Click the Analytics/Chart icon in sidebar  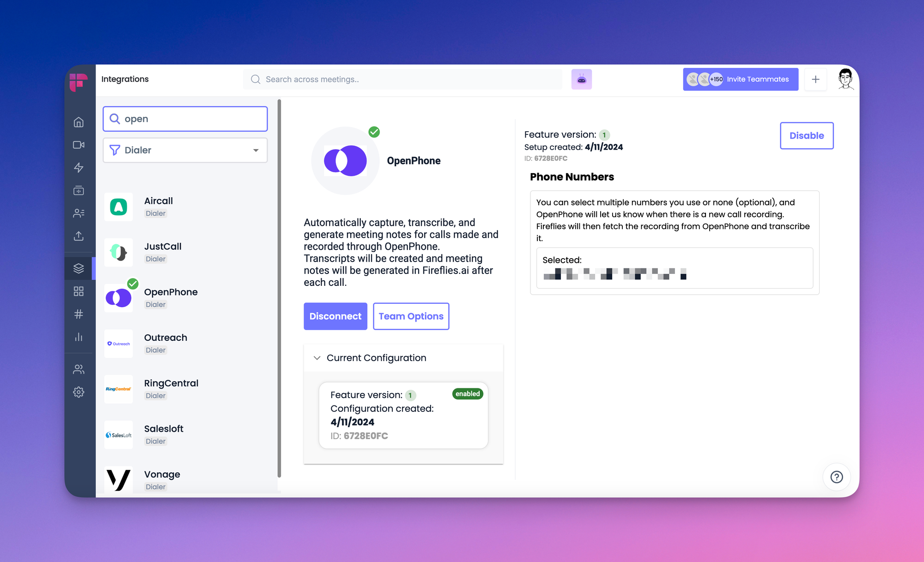pyautogui.click(x=79, y=336)
